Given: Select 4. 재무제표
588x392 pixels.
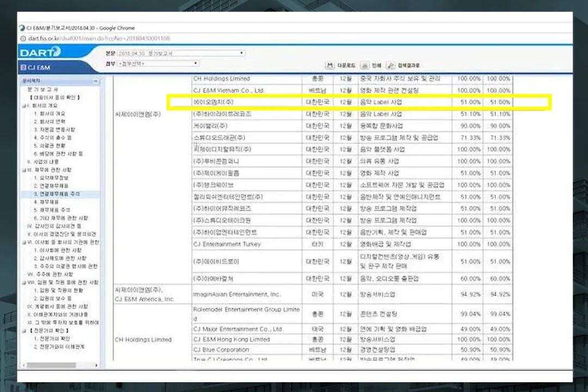Looking at the screenshot, I should [x=46, y=202].
